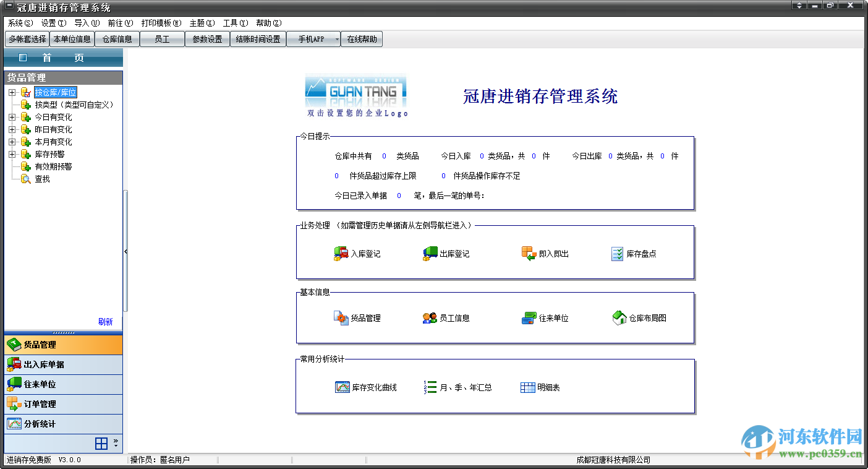Click the sidebar panel resize grip dots
The height and width of the screenshot is (469, 868).
(64, 333)
